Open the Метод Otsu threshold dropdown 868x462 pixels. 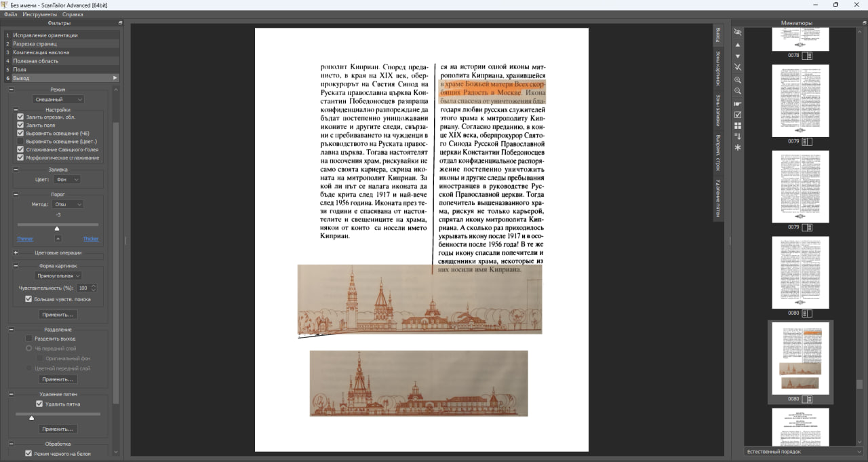[x=67, y=204]
